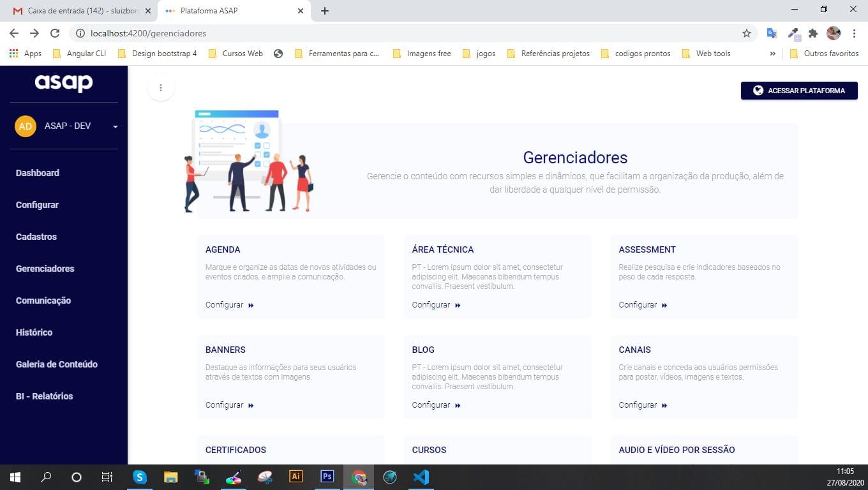This screenshot has width=868, height=490.
Task: Open Comunicação in sidebar
Action: (x=43, y=301)
